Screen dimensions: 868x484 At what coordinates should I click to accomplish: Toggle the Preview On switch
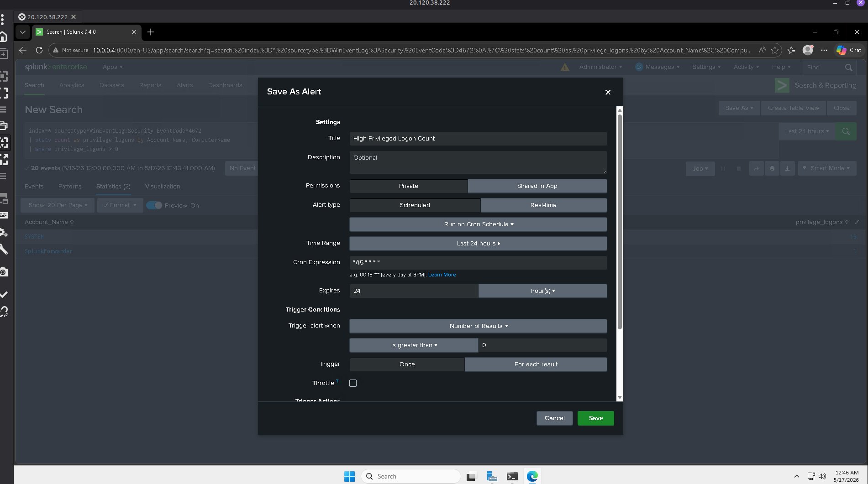coord(154,205)
